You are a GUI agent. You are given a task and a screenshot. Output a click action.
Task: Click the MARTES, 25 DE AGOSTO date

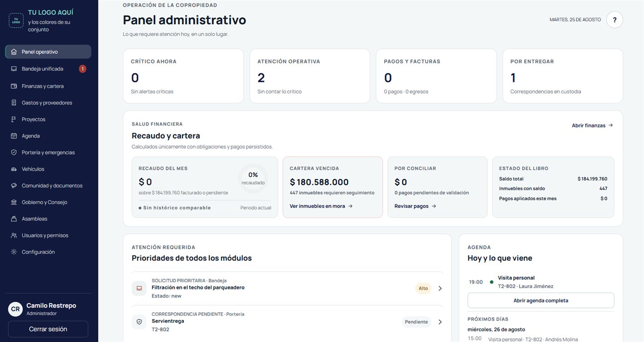[575, 20]
